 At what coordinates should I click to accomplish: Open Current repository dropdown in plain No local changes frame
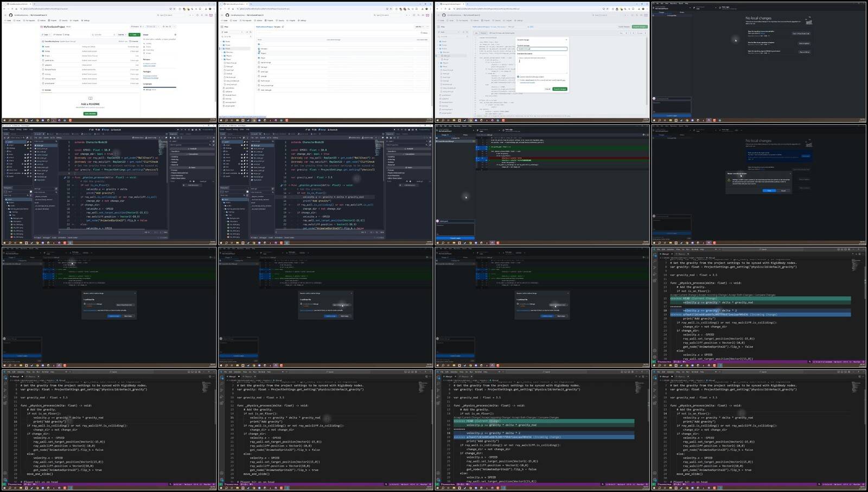click(671, 8)
